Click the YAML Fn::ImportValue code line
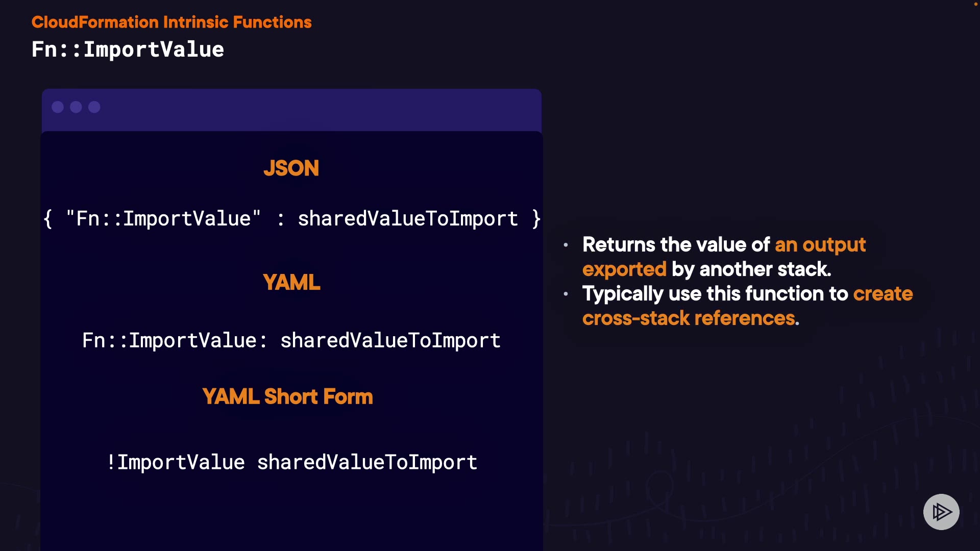980x551 pixels. click(291, 340)
